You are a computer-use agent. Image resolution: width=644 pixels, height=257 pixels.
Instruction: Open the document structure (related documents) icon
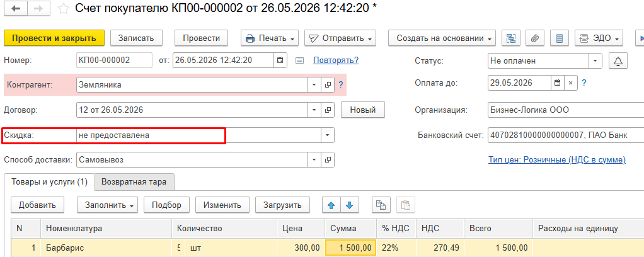coord(511,38)
